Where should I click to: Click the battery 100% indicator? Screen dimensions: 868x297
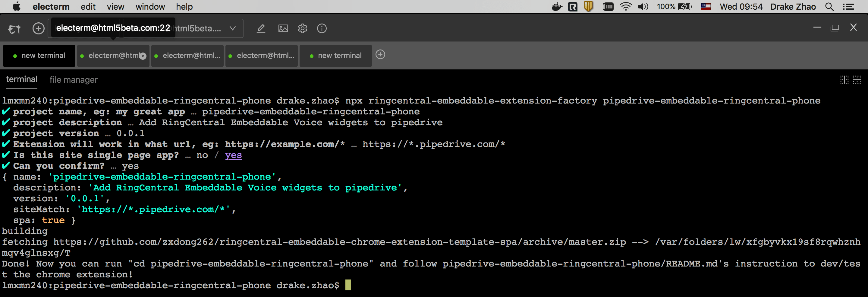click(674, 7)
